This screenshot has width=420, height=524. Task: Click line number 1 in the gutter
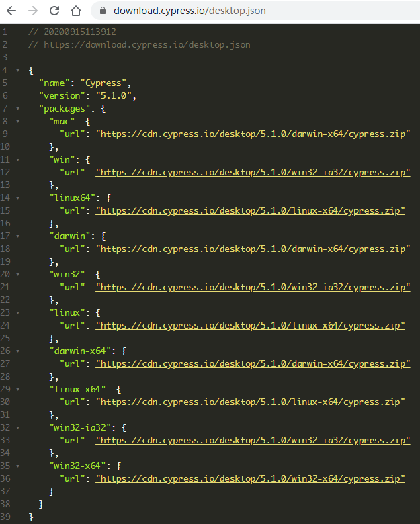(5, 32)
